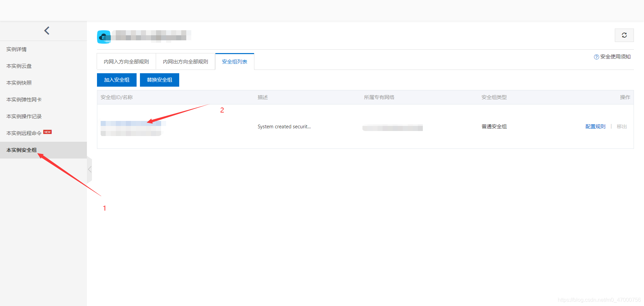Click the refresh icon button

point(624,35)
